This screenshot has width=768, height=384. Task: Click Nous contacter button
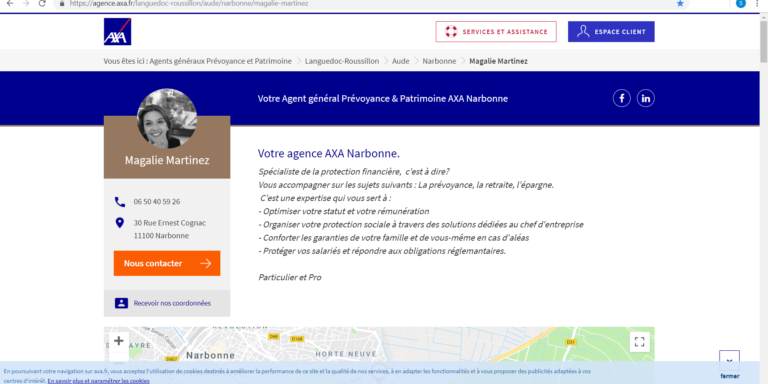pos(167,264)
